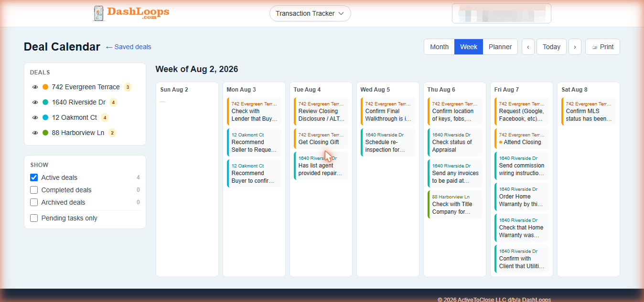644x302 pixels.
Task: Click the 4 badge on 12 Oakmont Ct
Action: tap(105, 117)
